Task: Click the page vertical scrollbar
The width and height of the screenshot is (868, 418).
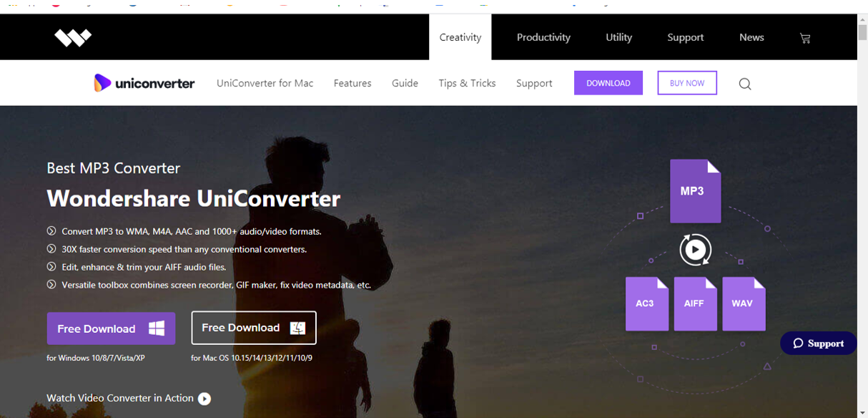Action: pyautogui.click(x=862, y=215)
